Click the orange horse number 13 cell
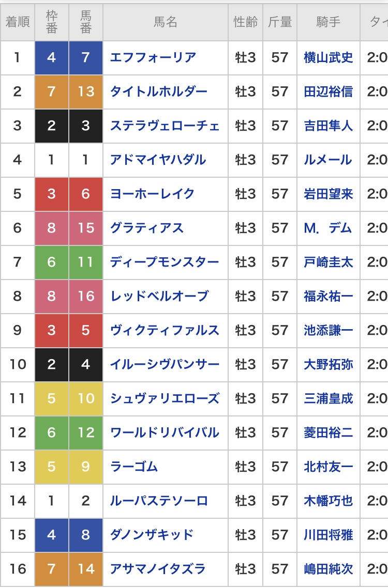This screenshot has width=388, height=588. click(x=86, y=92)
